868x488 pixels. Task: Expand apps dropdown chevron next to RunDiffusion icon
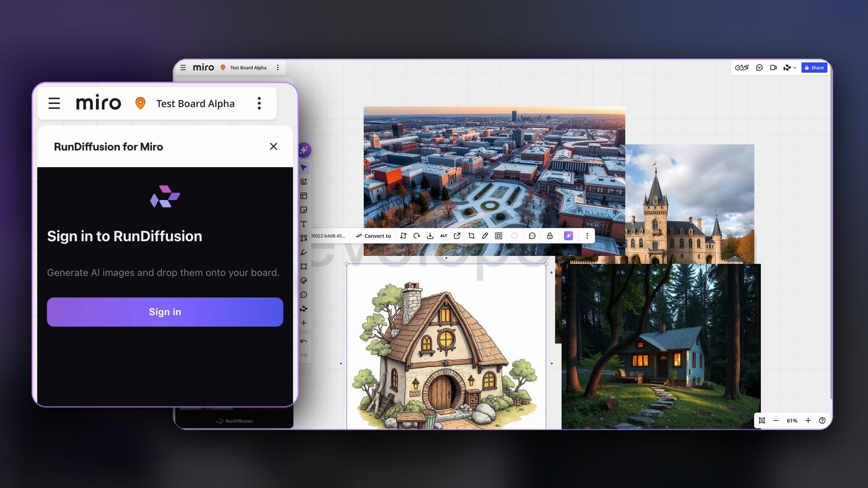click(795, 68)
